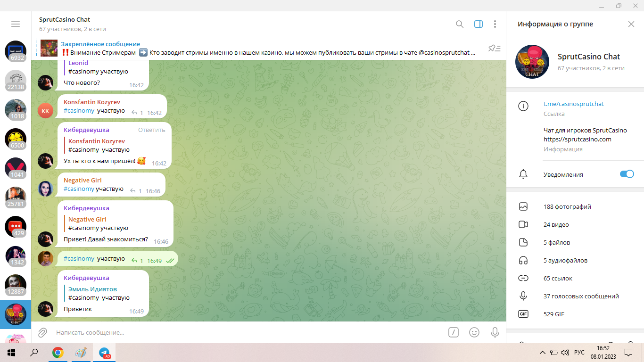644x362 pixels.
Task: Open chat with 6500 unread badge
Action: point(16,139)
